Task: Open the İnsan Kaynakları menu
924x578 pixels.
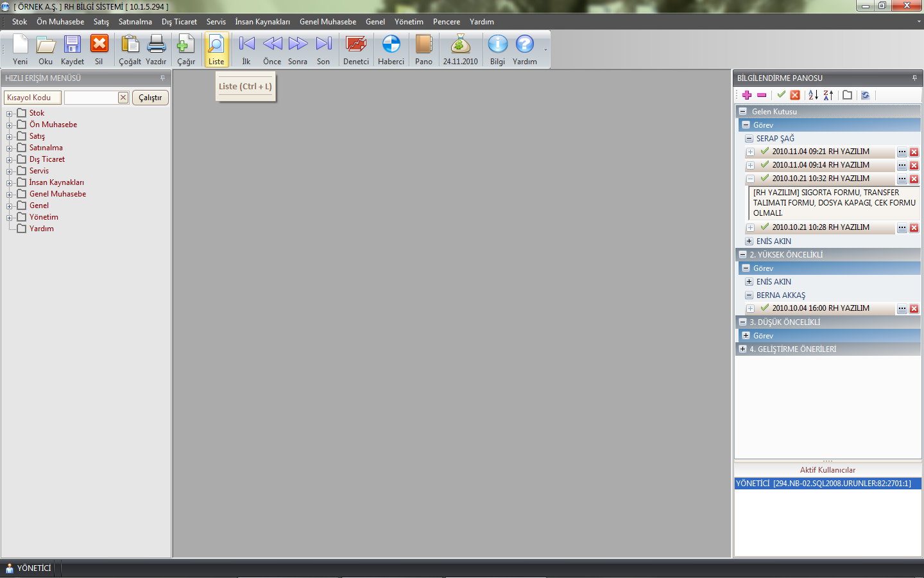Action: (262, 22)
